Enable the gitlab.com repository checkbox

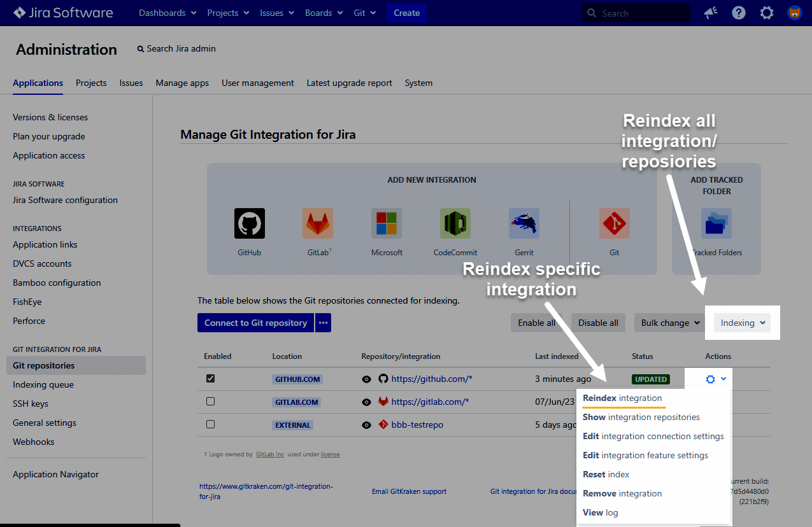[x=211, y=402]
